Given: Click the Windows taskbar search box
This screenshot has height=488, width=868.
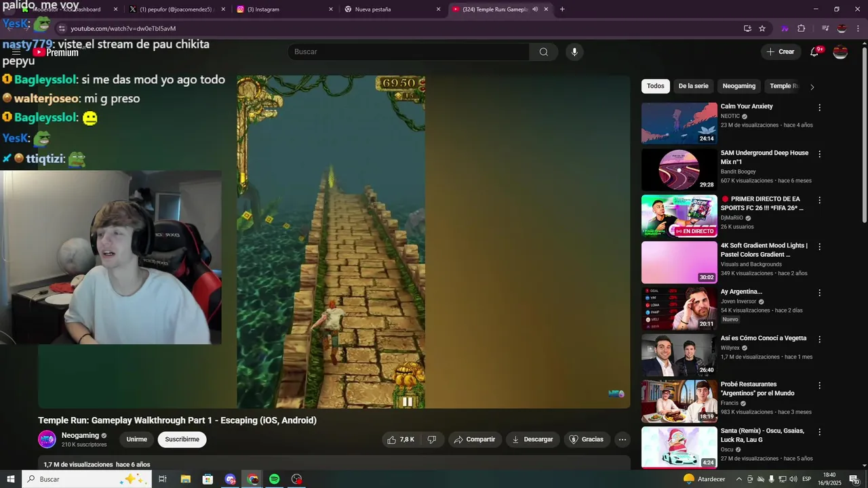Looking at the screenshot, I should [x=87, y=479].
